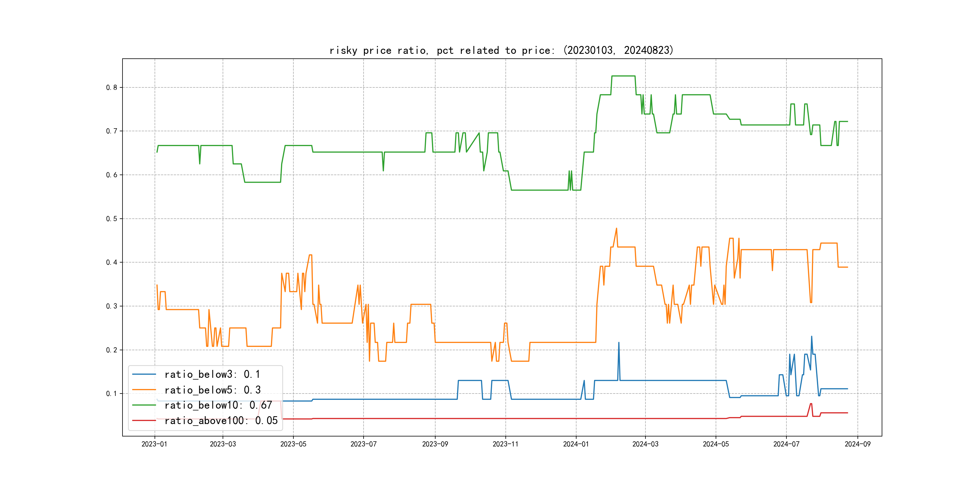Click the green line's highest plateau above 0.8
The height and width of the screenshot is (490, 980).
pos(623,76)
